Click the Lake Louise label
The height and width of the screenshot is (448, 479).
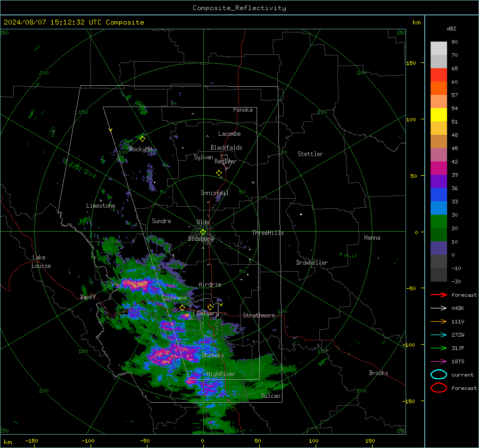coord(41,262)
